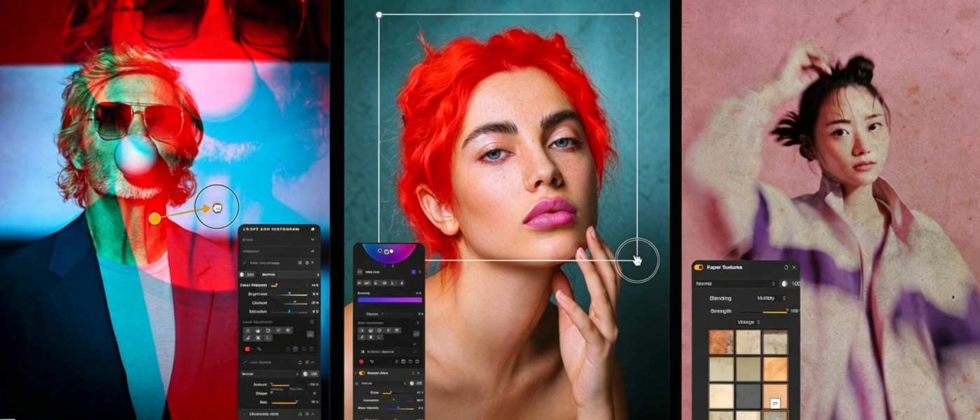Reset the Paper Textures panel
Image resolution: width=980 pixels, height=420 pixels.
[786, 267]
